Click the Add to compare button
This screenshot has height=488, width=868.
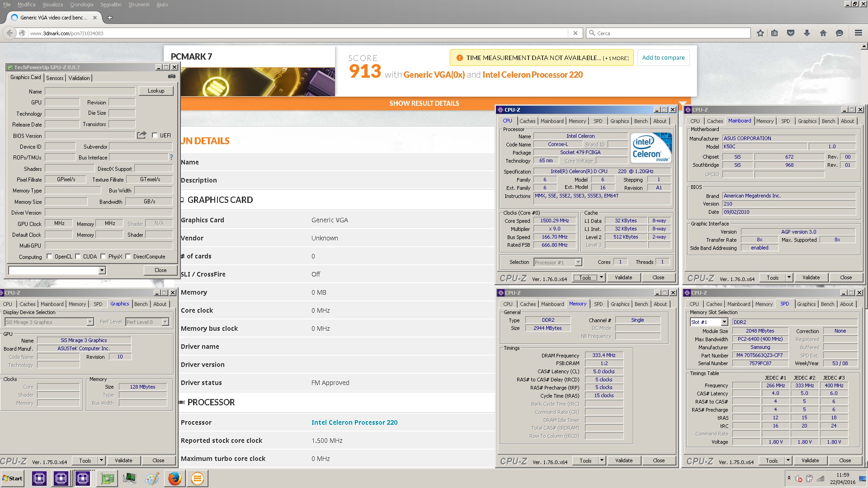[x=663, y=57]
